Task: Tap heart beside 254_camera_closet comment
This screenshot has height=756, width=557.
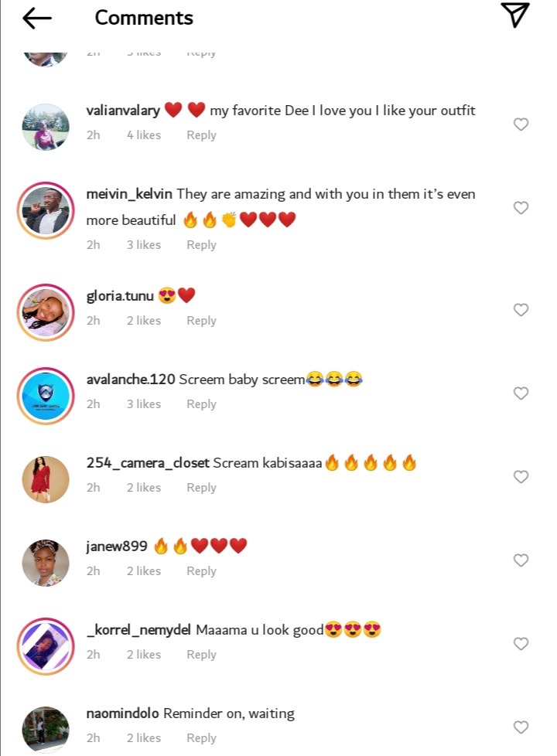Action: point(521,476)
